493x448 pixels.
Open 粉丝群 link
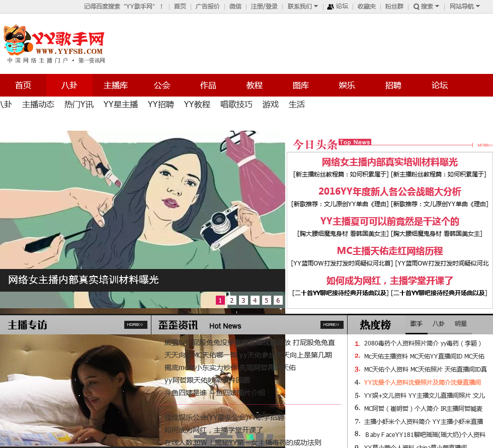coord(394,6)
